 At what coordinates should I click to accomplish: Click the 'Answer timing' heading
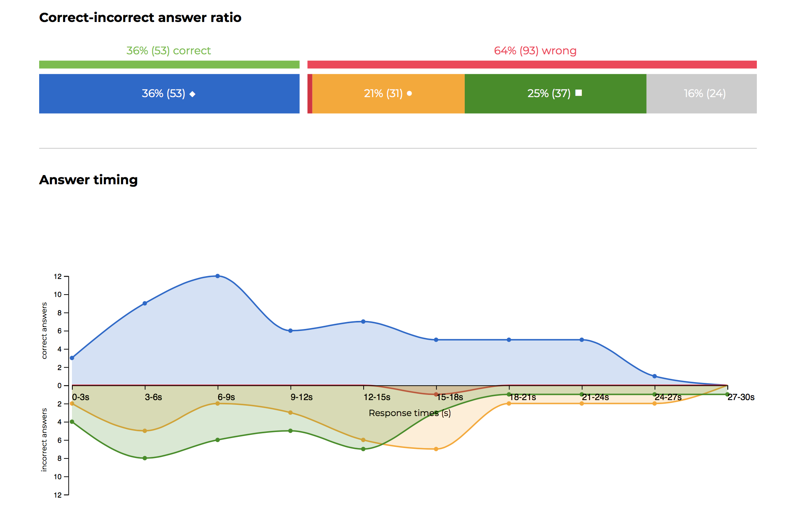(x=88, y=180)
